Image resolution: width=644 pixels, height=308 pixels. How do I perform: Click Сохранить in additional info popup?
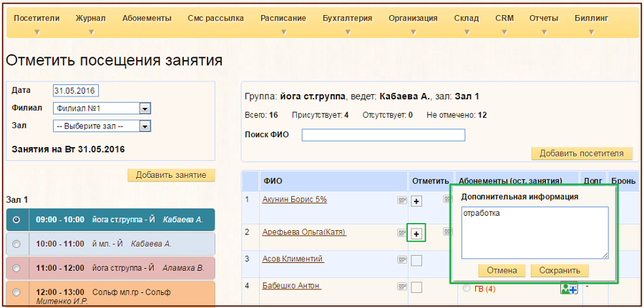[560, 271]
